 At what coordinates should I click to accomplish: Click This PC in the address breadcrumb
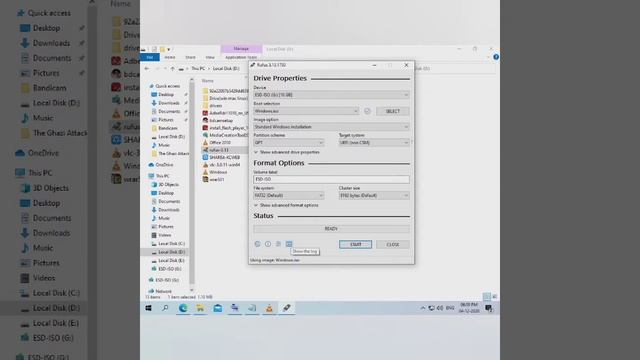[x=198, y=69]
